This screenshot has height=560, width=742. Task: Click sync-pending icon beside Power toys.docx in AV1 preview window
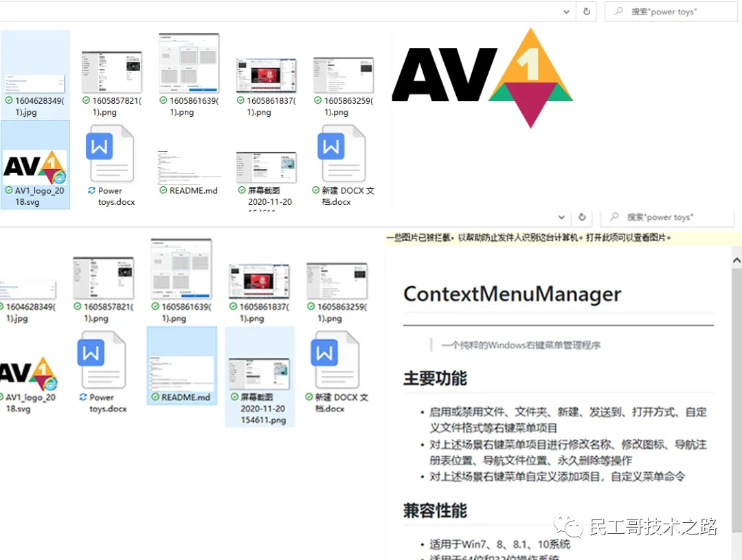(91, 190)
